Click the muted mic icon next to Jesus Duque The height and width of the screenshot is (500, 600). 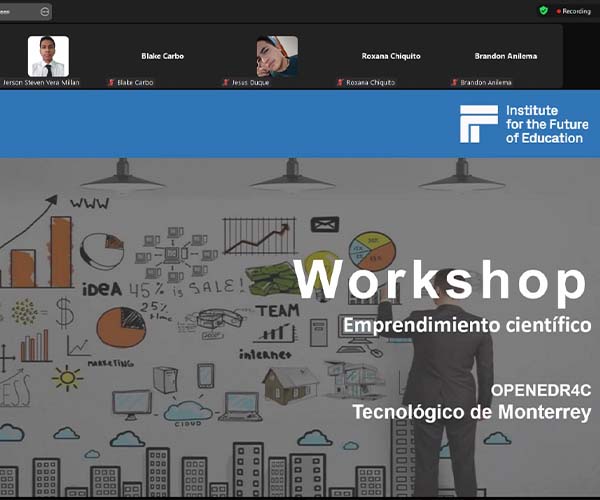pos(226,82)
